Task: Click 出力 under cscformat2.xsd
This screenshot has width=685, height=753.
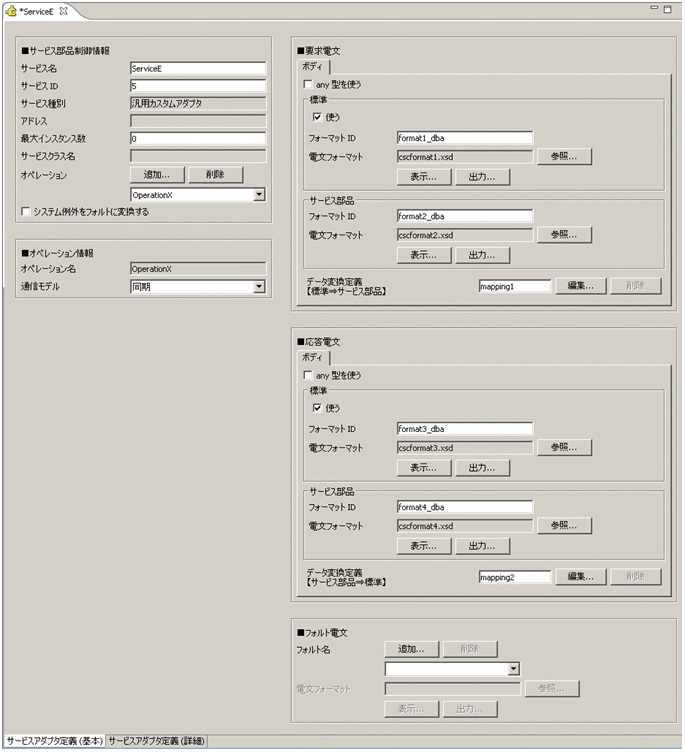Action: 482,255
